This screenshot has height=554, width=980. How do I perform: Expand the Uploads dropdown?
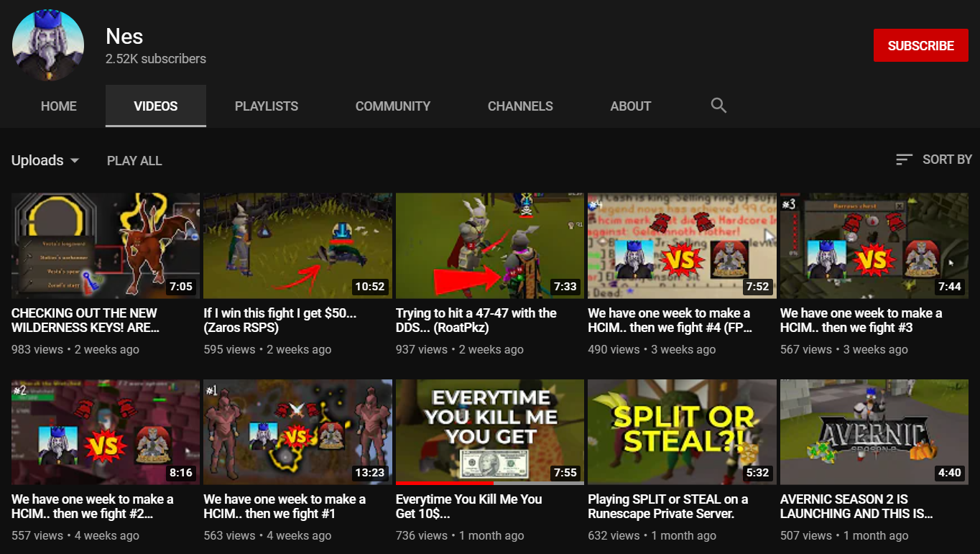[x=45, y=160]
